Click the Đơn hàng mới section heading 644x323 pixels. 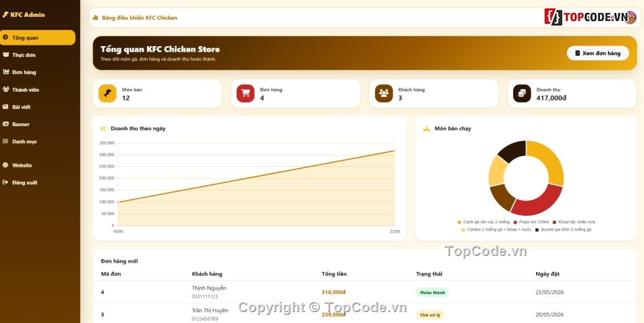(x=119, y=261)
